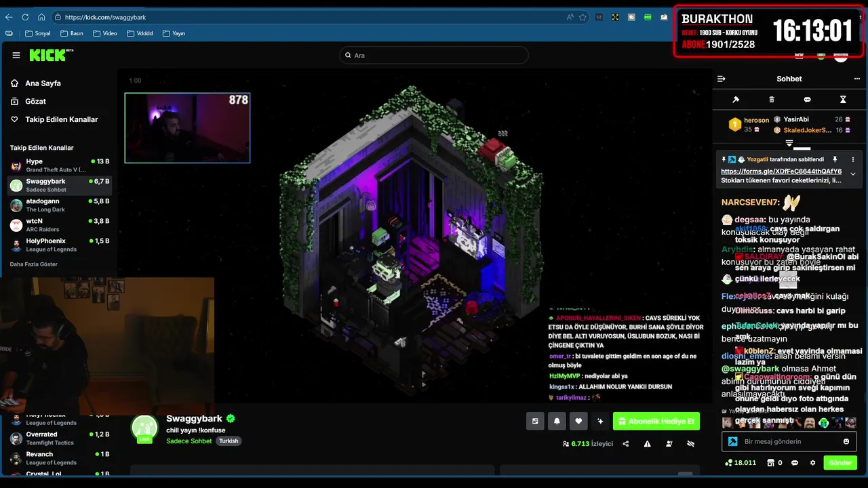Viewport: 868px width, 488px height.
Task: Go back with browser back arrow
Action: coord(9,17)
